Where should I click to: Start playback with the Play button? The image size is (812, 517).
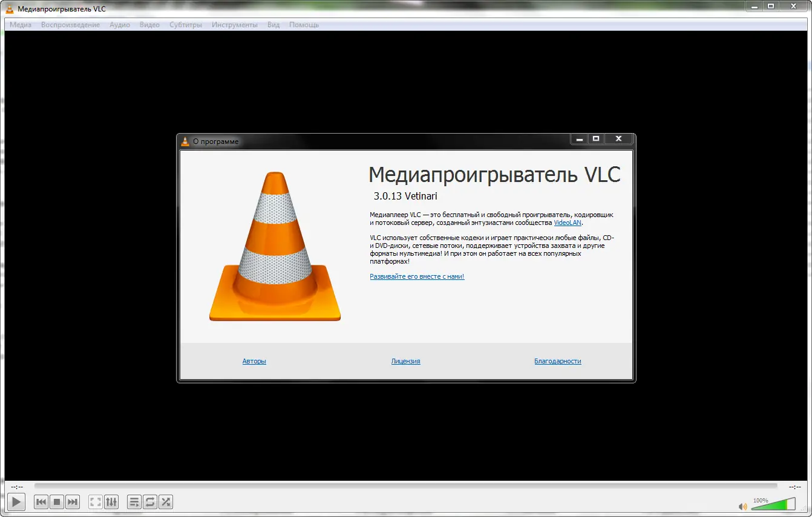16,502
